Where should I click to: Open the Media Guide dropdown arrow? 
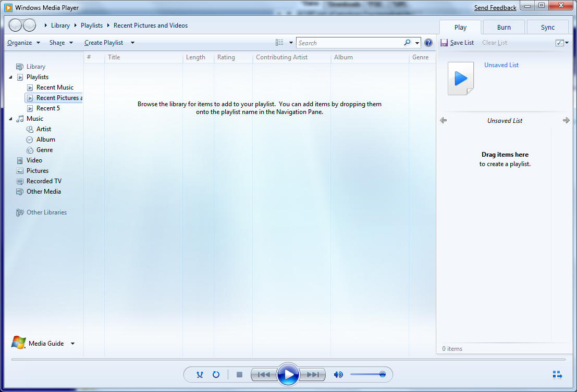pyautogui.click(x=73, y=344)
